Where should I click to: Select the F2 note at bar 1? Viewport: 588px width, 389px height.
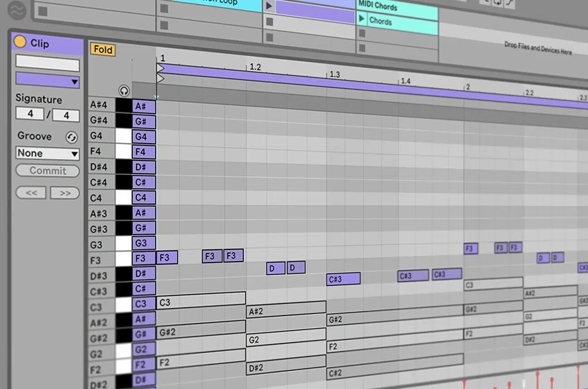point(201,360)
